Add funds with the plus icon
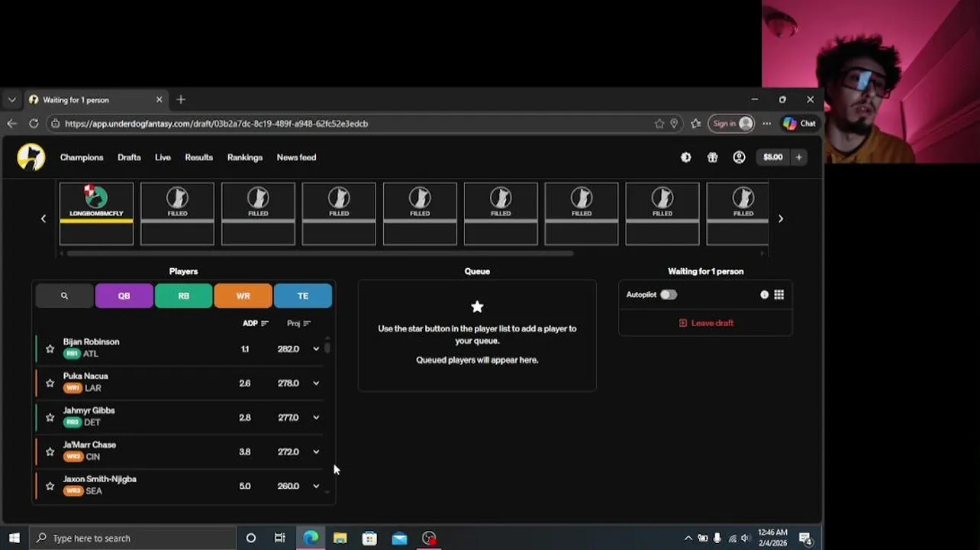 (798, 157)
